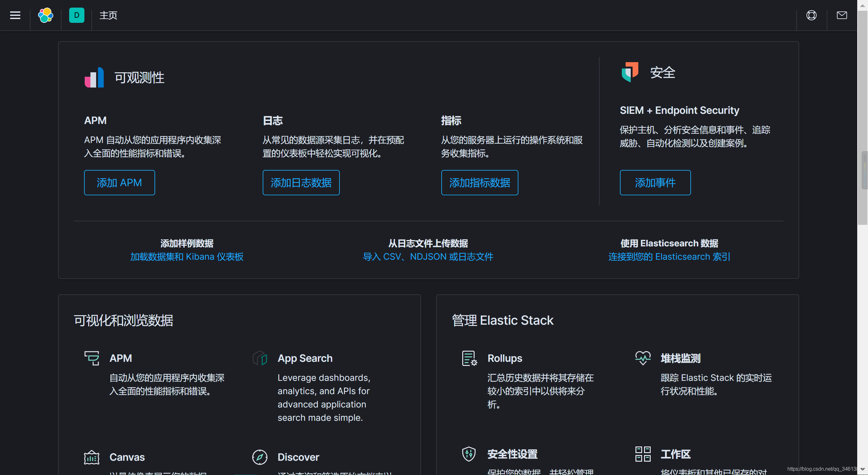The image size is (868, 475).
Task: Open the hamburger navigation menu
Action: (15, 15)
